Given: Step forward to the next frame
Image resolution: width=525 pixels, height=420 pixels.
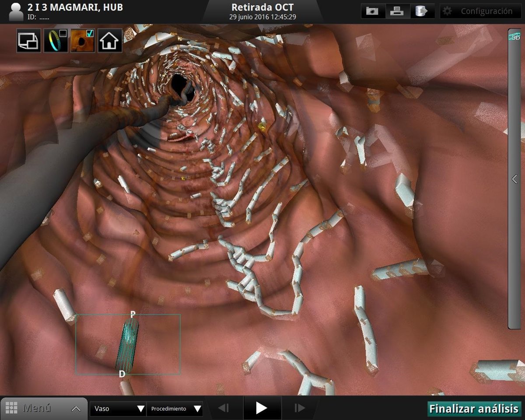Looking at the screenshot, I should [x=299, y=408].
